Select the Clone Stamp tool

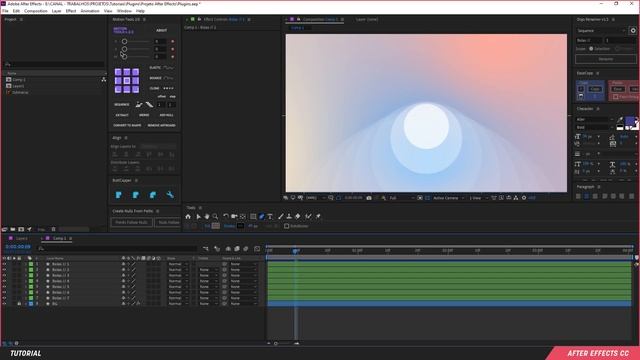point(289,216)
